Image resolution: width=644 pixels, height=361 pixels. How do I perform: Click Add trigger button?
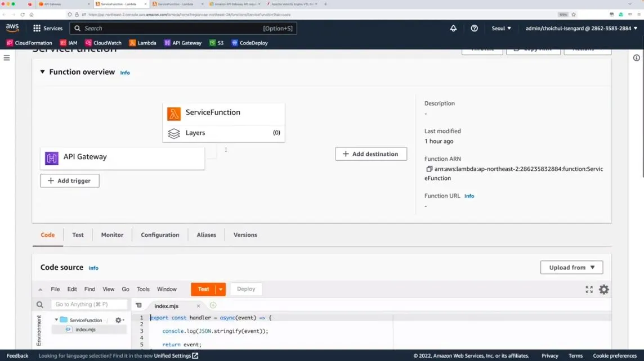pyautogui.click(x=70, y=180)
